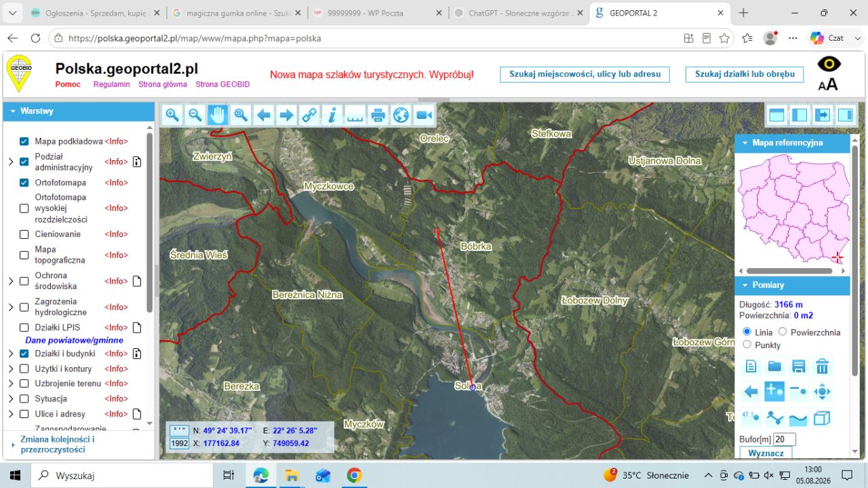
Task: Click the video camera icon
Action: (x=424, y=115)
